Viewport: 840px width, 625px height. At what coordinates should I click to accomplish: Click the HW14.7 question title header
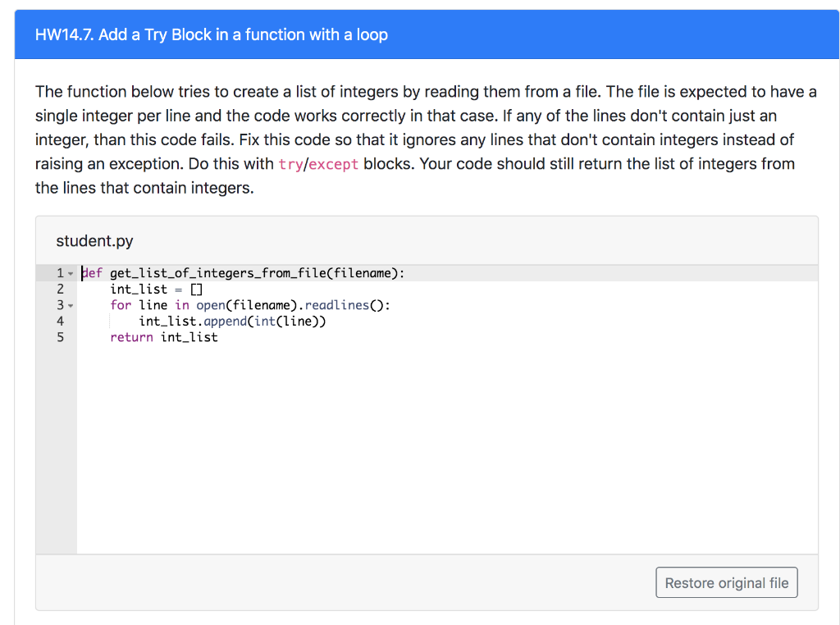pos(211,34)
